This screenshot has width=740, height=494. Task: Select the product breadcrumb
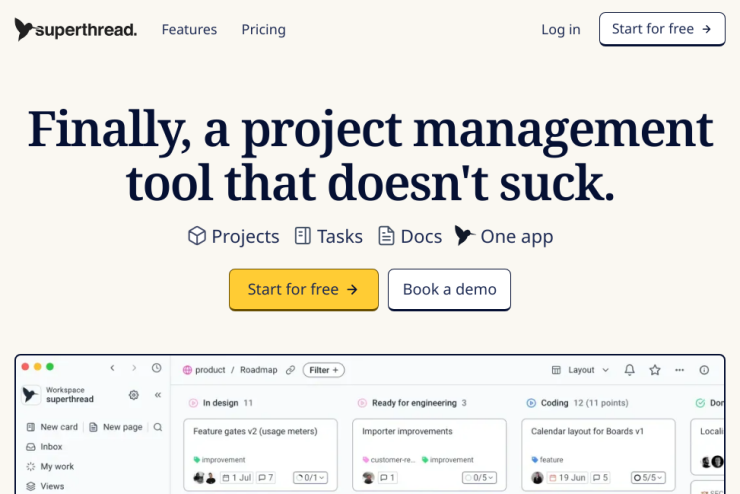pos(210,370)
